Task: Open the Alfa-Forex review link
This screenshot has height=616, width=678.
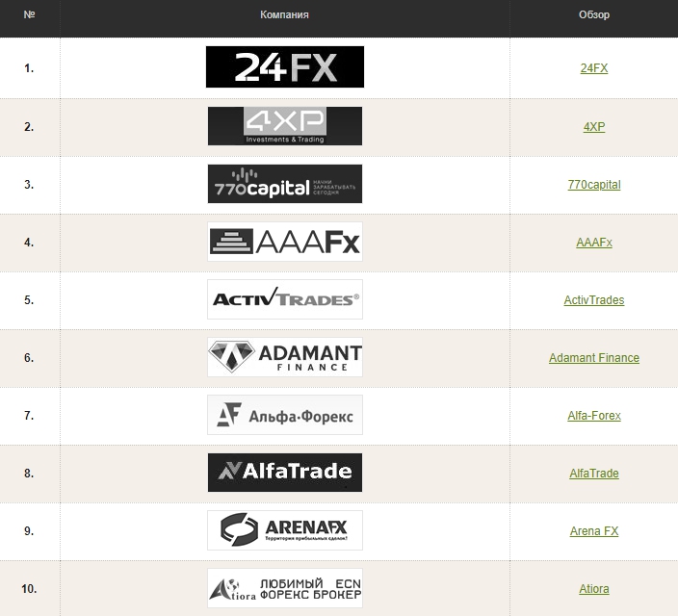Action: coord(594,416)
